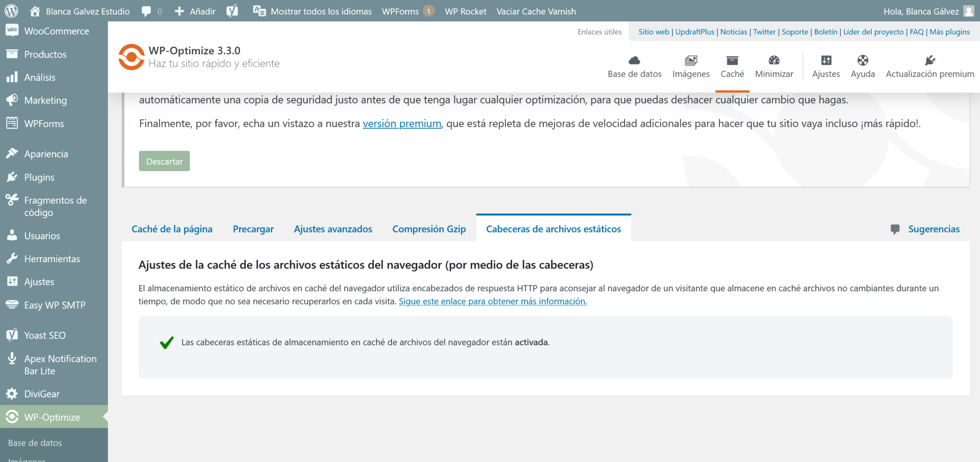Open the Ajustes avanzados tab
Image resolution: width=980 pixels, height=462 pixels.
click(333, 229)
